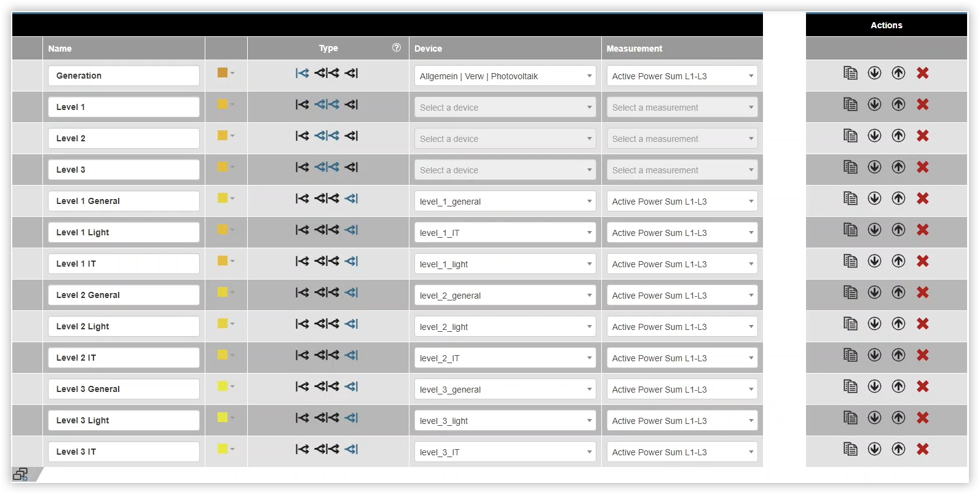The image size is (980, 494).
Task: Open device dropdown showing level_3_light
Action: click(505, 421)
